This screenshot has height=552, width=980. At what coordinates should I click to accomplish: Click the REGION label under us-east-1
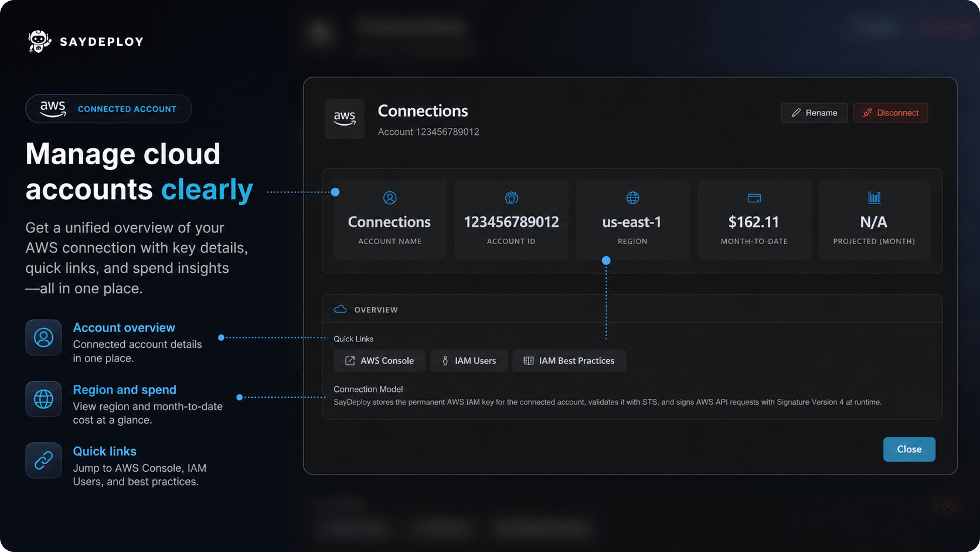click(x=632, y=241)
